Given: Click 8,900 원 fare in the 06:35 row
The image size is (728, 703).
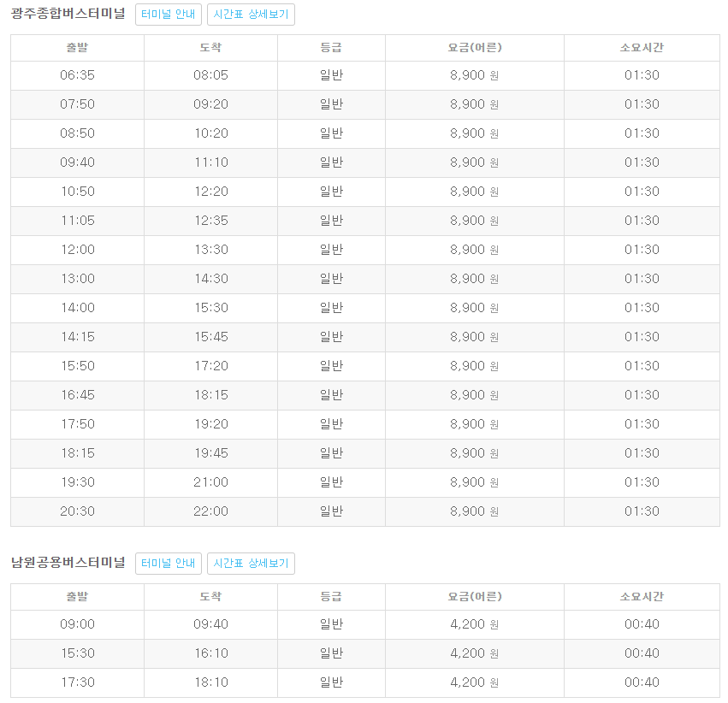Looking at the screenshot, I should point(475,75).
